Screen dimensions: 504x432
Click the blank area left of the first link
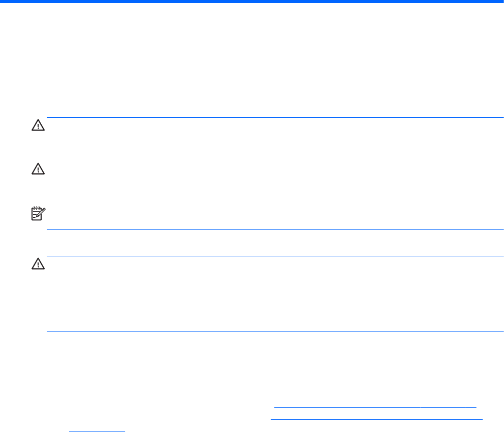click(152, 407)
